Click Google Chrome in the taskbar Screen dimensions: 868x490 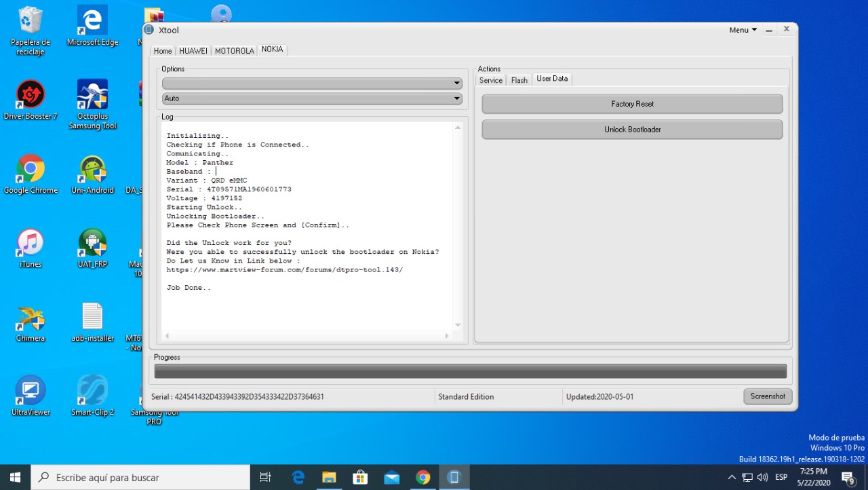click(422, 478)
